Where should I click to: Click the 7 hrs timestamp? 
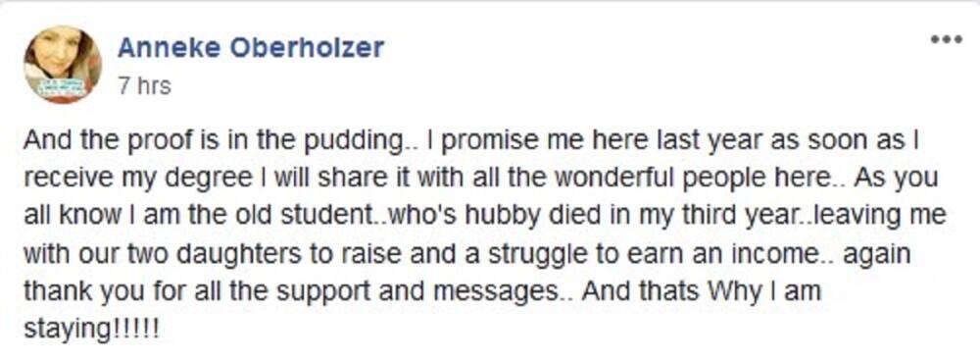144,85
